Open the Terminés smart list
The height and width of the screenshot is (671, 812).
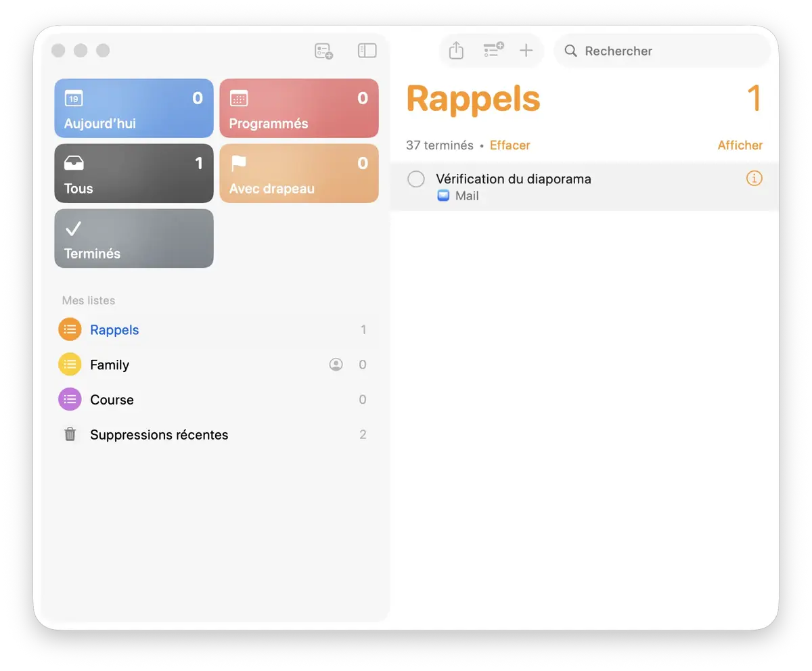tap(134, 238)
